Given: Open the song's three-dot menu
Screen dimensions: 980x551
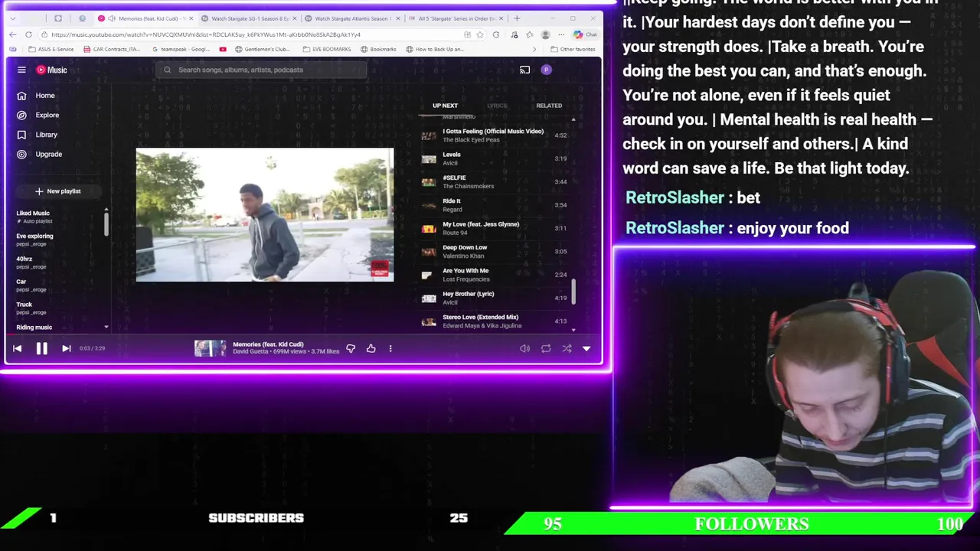Looking at the screenshot, I should click(x=390, y=348).
